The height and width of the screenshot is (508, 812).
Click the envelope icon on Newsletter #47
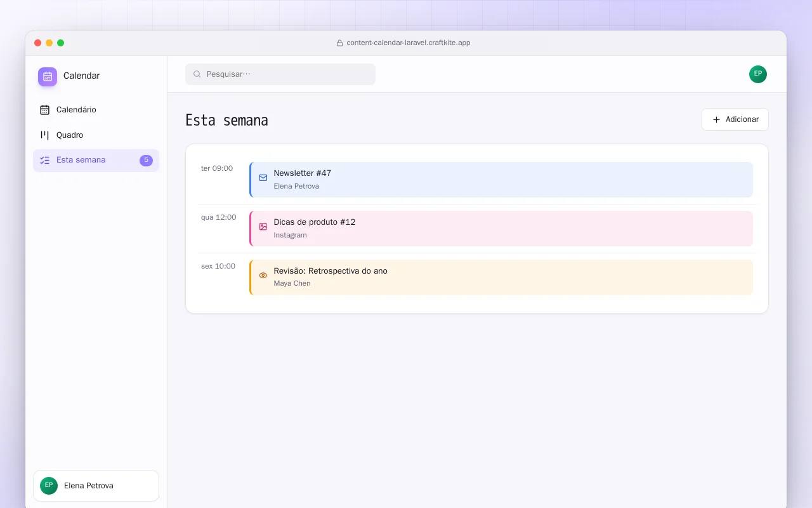tap(263, 178)
